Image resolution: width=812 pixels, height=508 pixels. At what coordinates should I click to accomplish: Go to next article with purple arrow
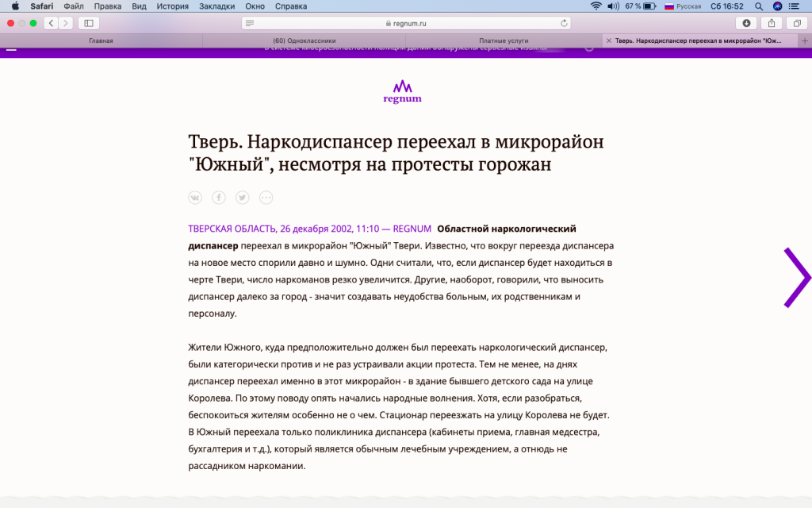tap(796, 278)
